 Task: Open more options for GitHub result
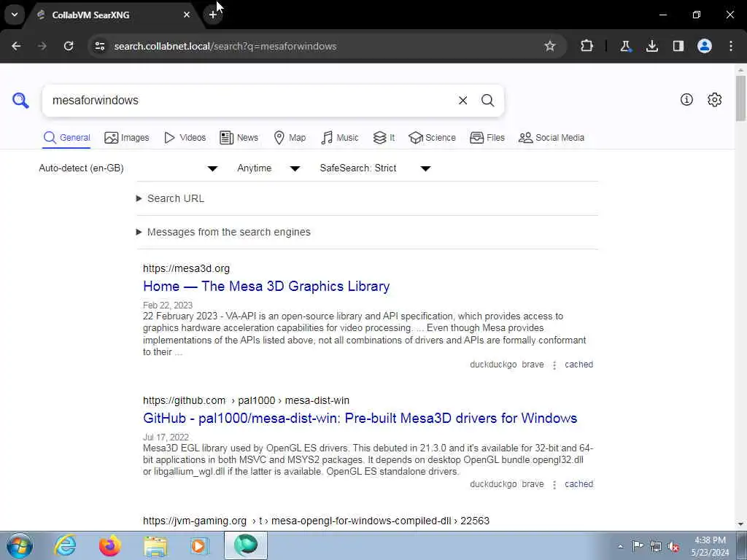tap(554, 485)
